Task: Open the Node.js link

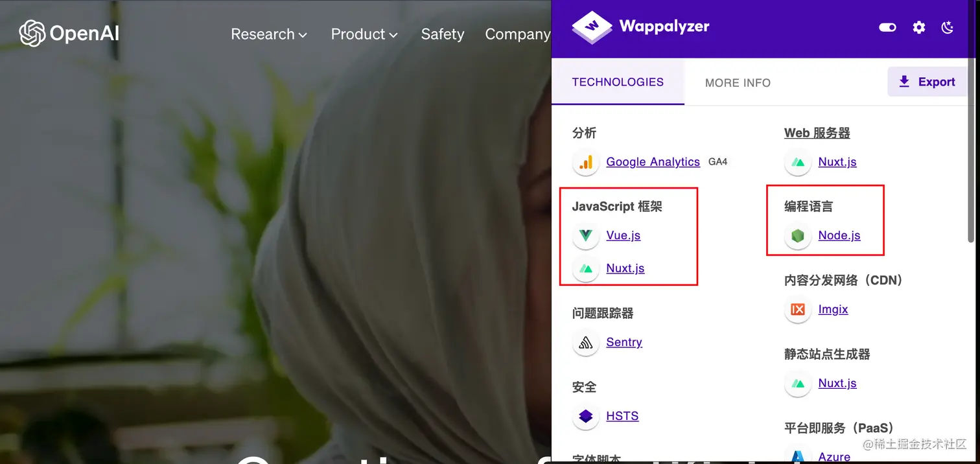Action: pos(839,235)
